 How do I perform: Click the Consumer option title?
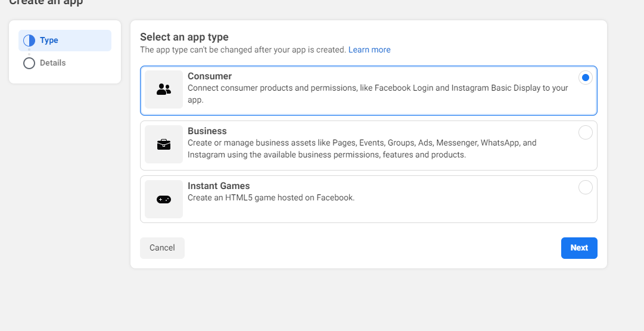tap(210, 76)
